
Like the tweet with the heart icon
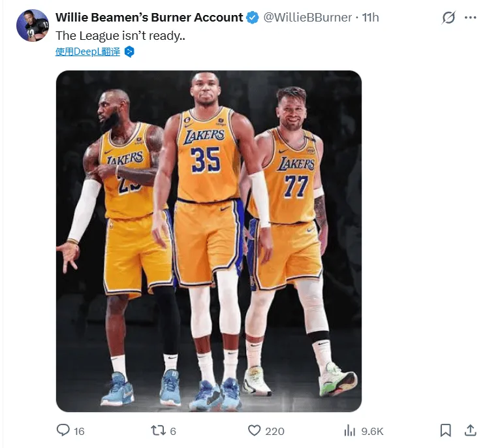255,430
